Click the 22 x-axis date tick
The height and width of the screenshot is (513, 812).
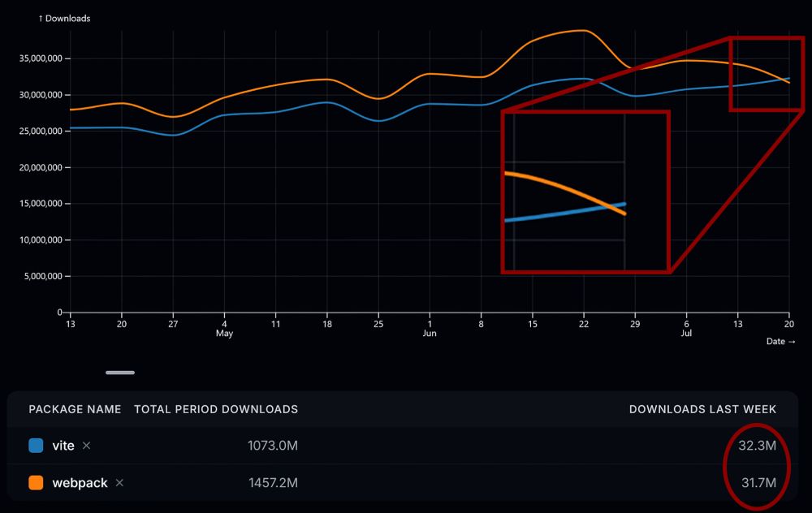[x=584, y=324]
